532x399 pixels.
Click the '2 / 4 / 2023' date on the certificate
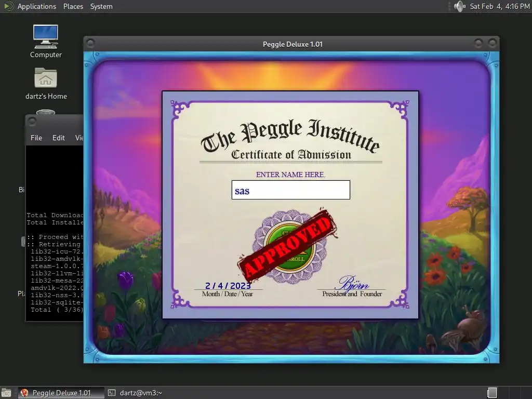tap(228, 286)
